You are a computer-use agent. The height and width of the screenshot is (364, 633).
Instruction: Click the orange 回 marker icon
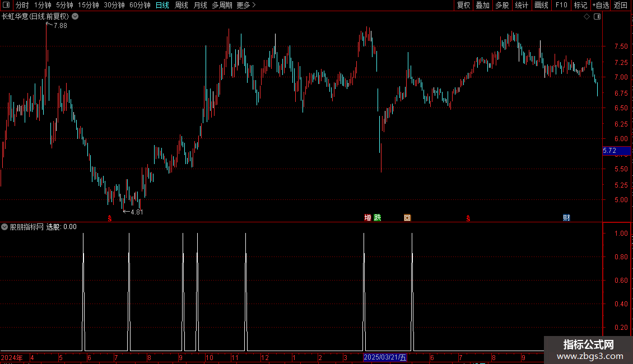click(x=407, y=218)
